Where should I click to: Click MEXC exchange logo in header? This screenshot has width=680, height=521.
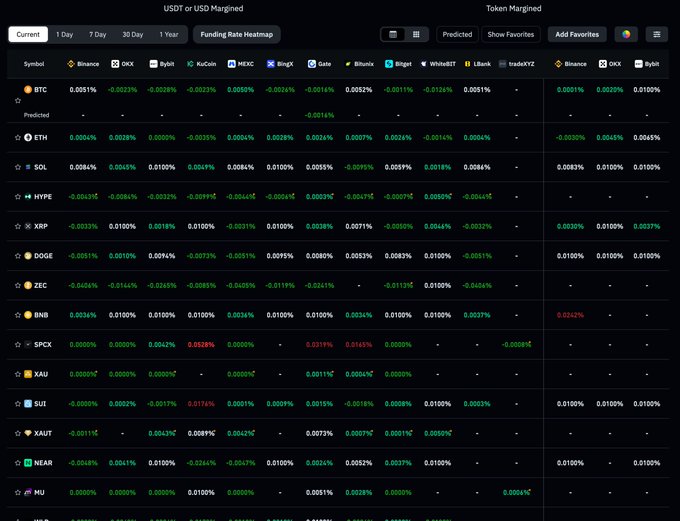[x=232, y=64]
